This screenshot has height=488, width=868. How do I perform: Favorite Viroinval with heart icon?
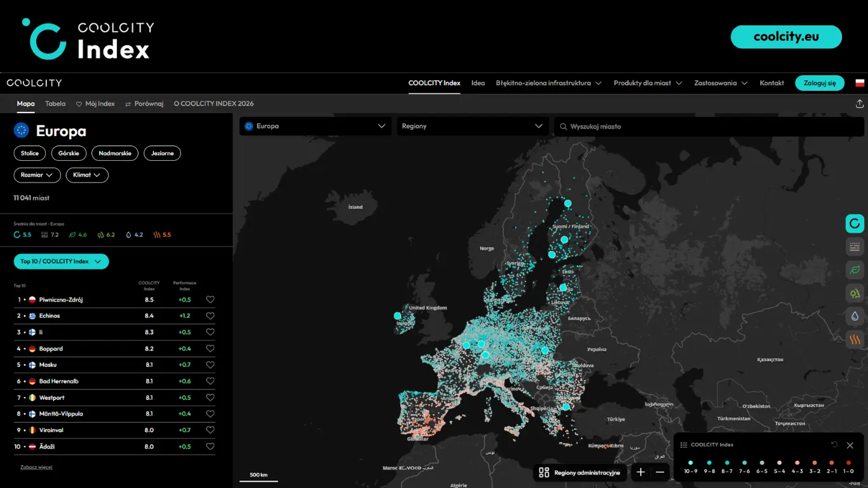pyautogui.click(x=210, y=430)
